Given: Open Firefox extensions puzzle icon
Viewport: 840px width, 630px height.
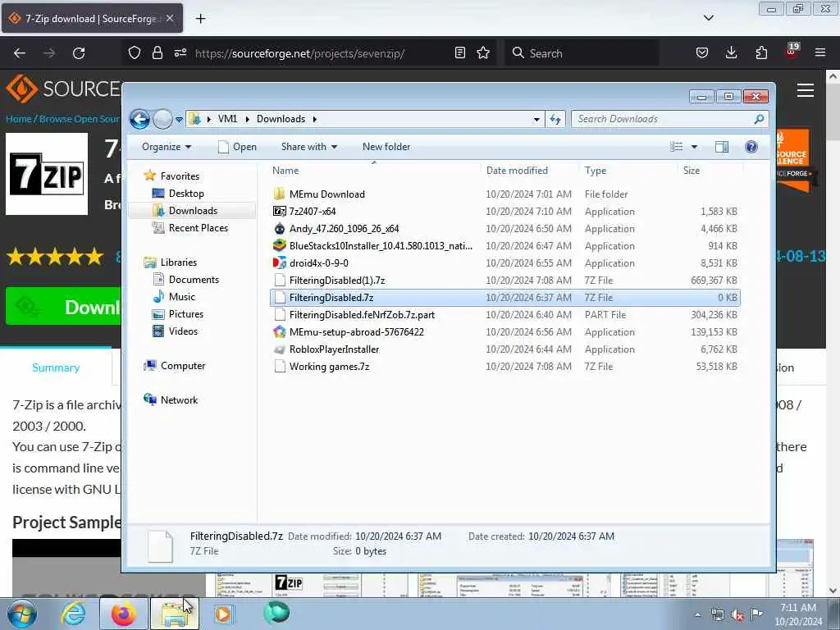Looking at the screenshot, I should (761, 52).
